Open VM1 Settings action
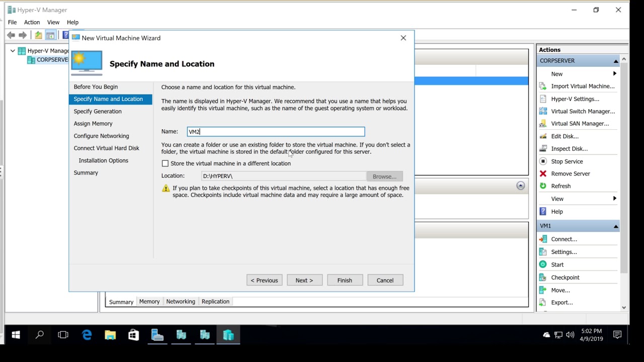The width and height of the screenshot is (644, 362). 563,252
